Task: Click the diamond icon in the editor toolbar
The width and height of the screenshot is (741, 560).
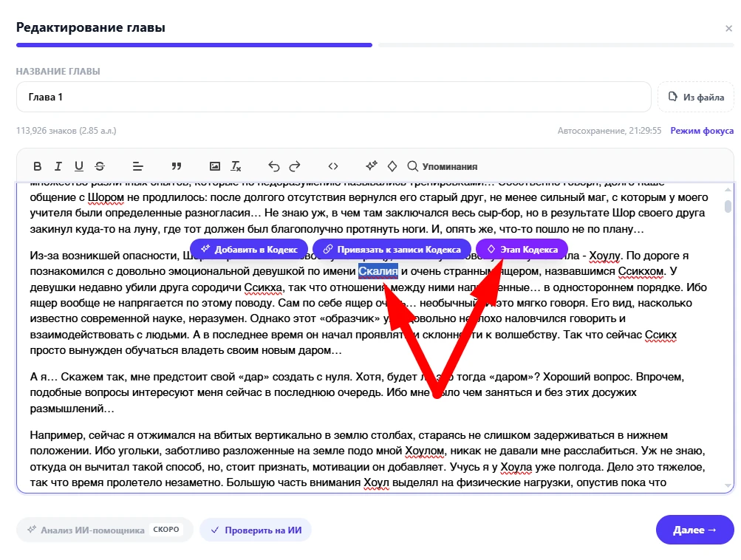Action: pos(392,166)
